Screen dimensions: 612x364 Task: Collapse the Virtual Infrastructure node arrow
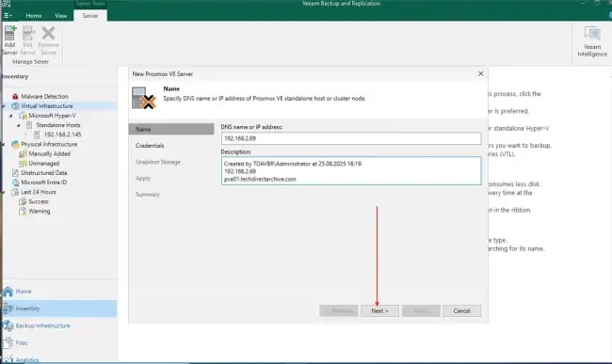click(x=4, y=106)
